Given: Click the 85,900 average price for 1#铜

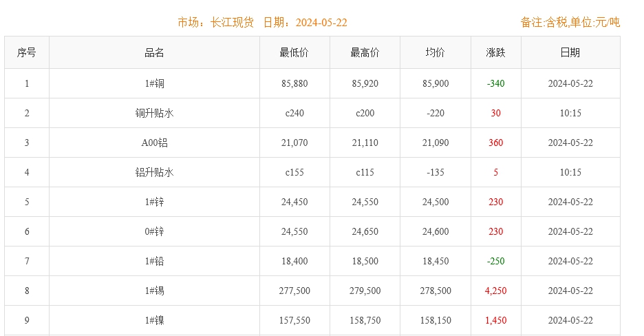Looking at the screenshot, I should point(435,84).
